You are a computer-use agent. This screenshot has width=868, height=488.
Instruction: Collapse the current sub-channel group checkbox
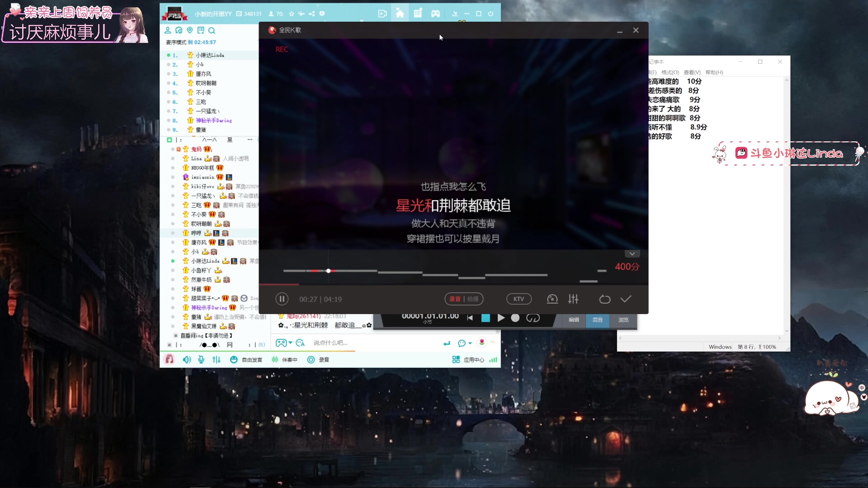pyautogui.click(x=170, y=140)
